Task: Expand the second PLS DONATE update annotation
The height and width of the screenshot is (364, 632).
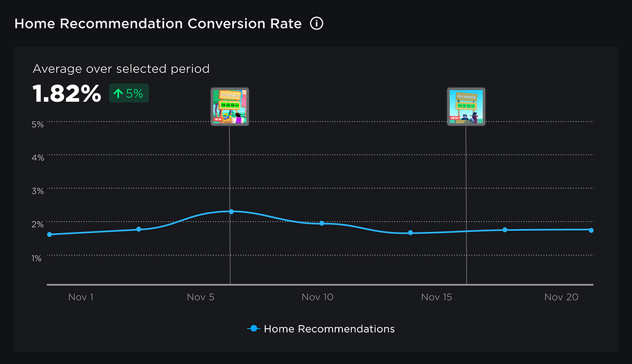Action: pyautogui.click(x=466, y=106)
